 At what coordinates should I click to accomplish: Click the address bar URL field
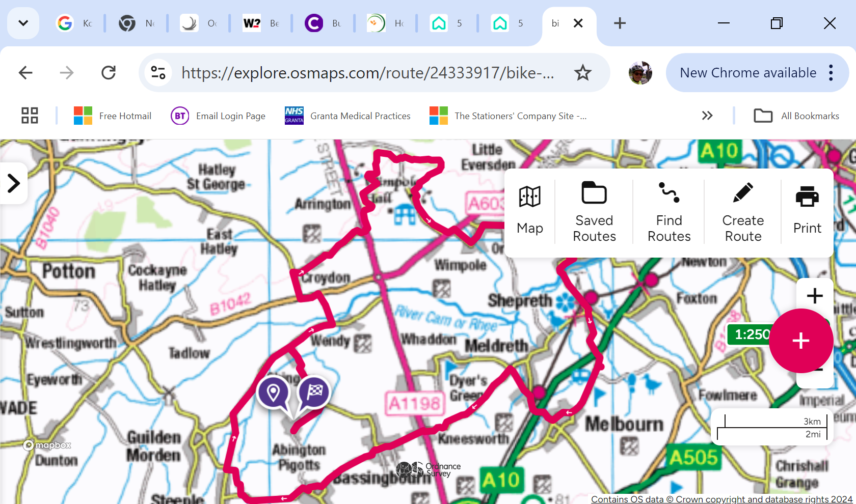[367, 73]
